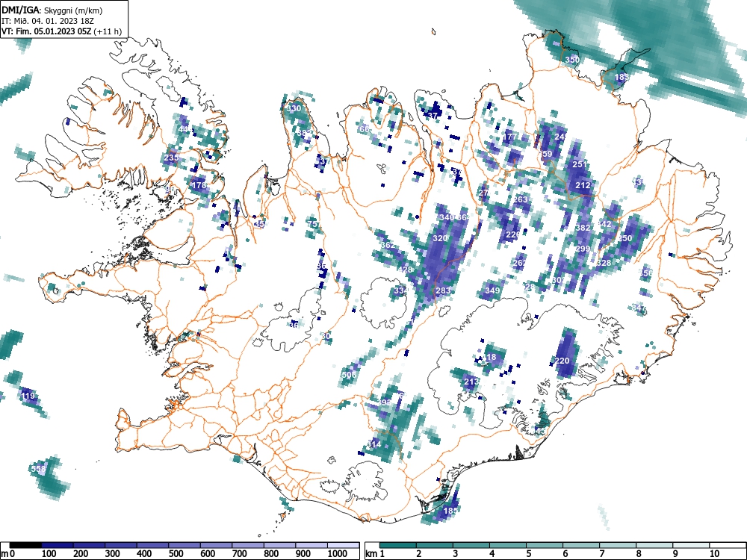The image size is (747, 560).
Task: Click the map label 349
Action: click(492, 290)
